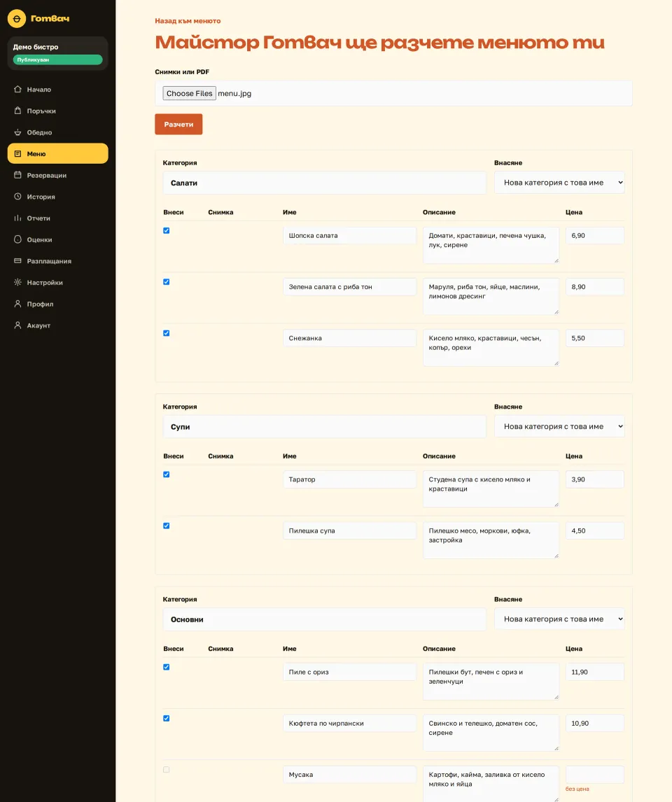Edit the Супи category name field
This screenshot has width=672, height=802.
tap(324, 427)
